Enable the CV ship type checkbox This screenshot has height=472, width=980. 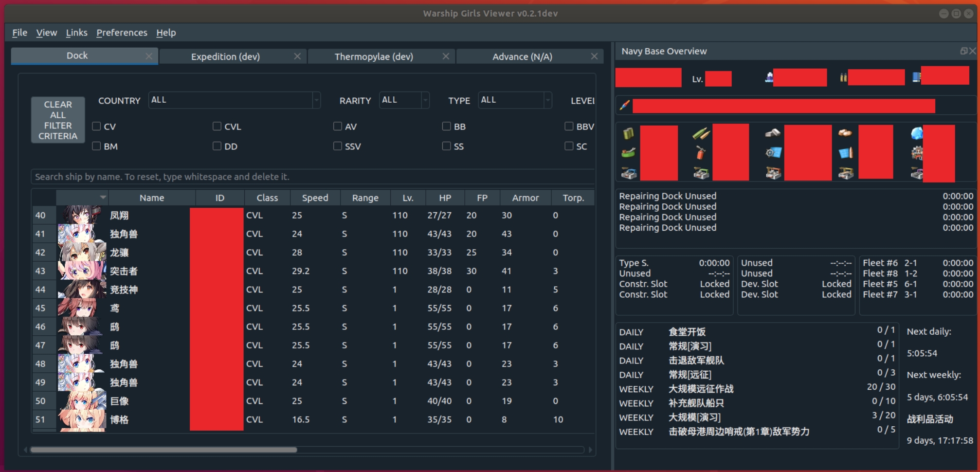pyautogui.click(x=96, y=126)
